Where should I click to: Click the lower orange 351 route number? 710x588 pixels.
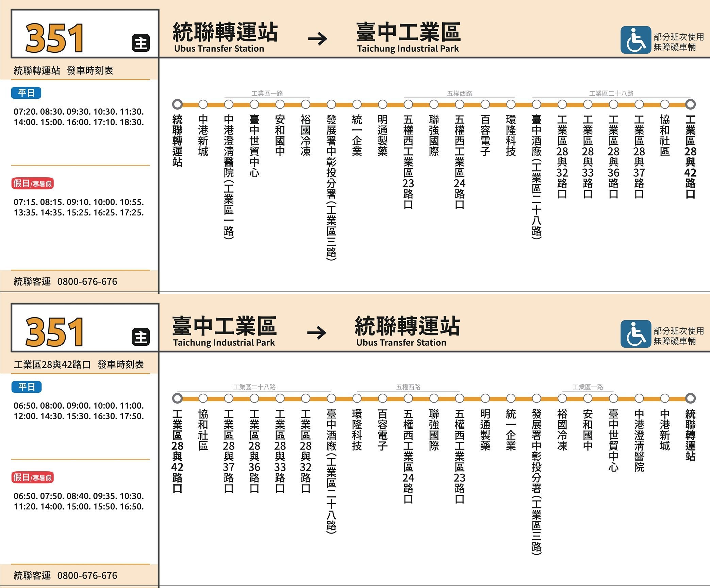point(54,332)
